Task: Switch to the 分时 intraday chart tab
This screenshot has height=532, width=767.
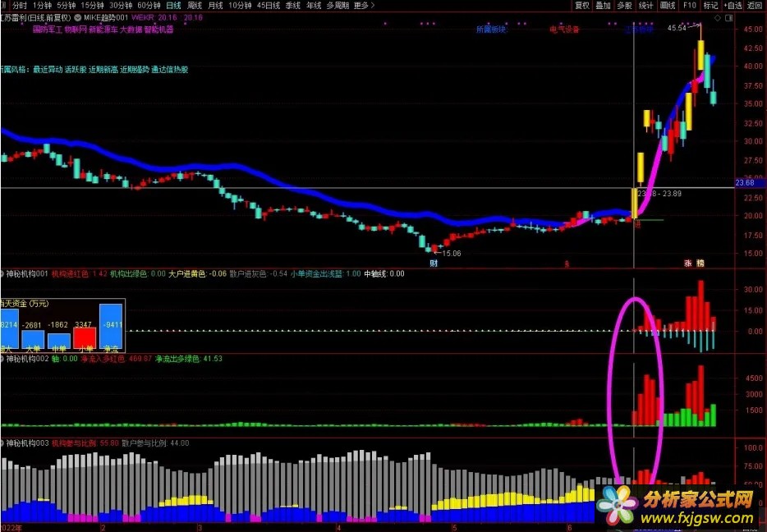Action: point(20,6)
